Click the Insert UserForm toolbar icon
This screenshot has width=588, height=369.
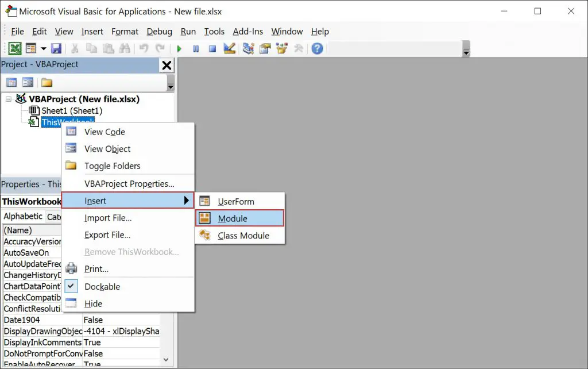(31, 48)
